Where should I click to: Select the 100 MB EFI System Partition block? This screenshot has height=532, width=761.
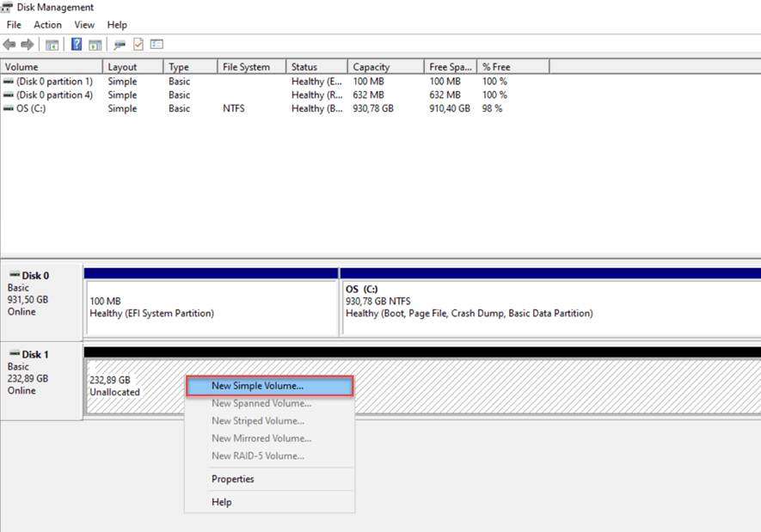(x=210, y=308)
